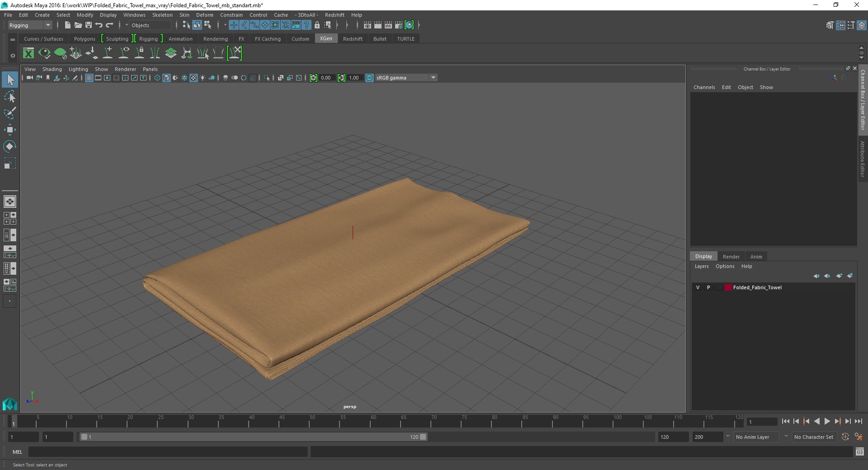
Task: Click the current frame number field by playback controls
Action: [x=762, y=422]
